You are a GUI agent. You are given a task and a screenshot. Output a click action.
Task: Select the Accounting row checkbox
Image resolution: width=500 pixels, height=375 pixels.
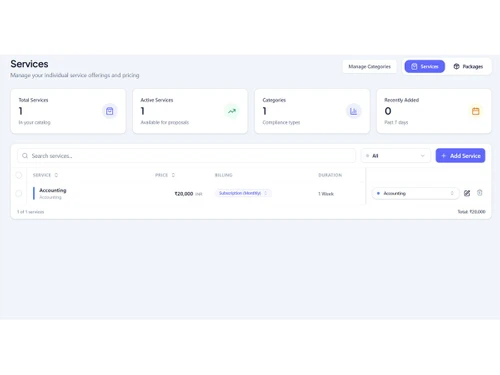click(19, 193)
